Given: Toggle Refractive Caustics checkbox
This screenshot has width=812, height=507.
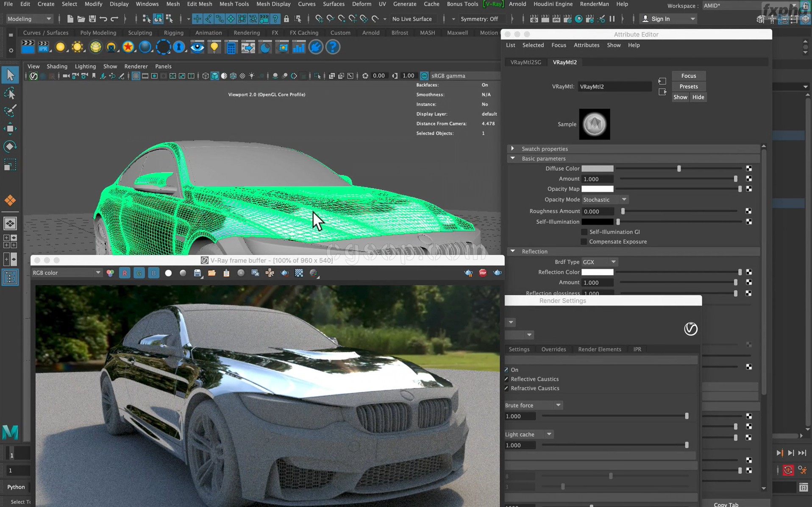Looking at the screenshot, I should point(506,388).
